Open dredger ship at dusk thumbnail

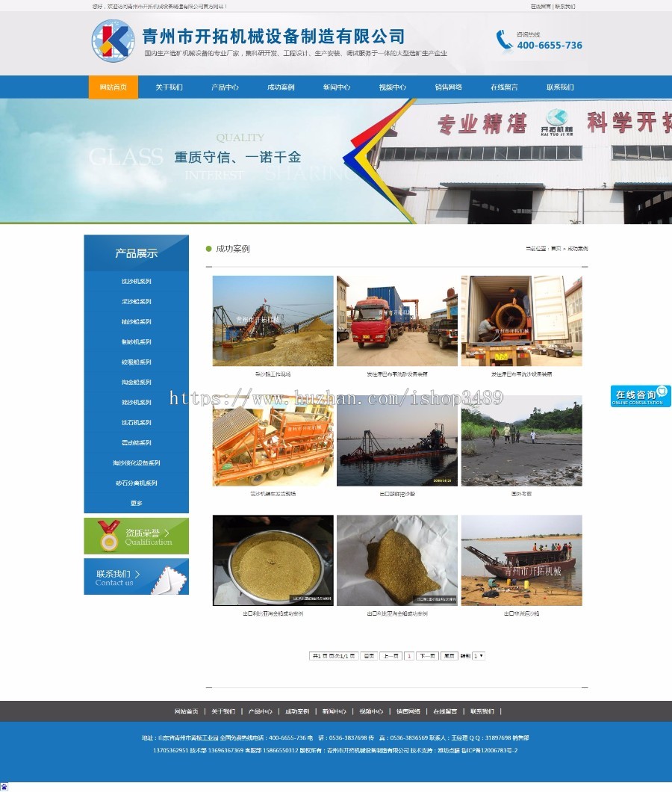click(x=397, y=440)
